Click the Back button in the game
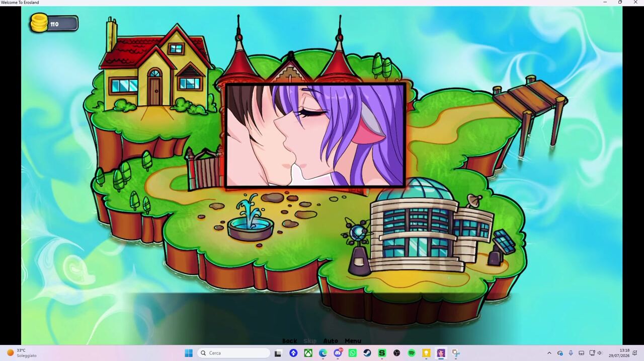The height and width of the screenshot is (361, 644). point(289,341)
